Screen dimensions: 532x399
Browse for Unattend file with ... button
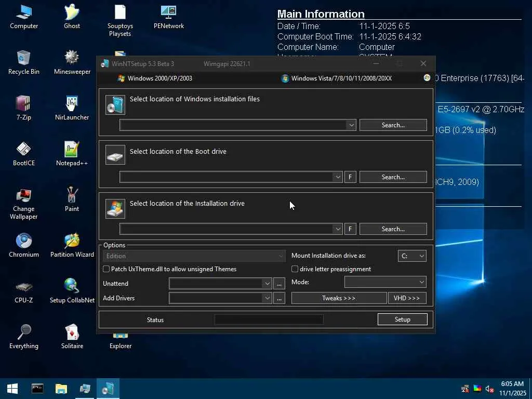(x=279, y=284)
